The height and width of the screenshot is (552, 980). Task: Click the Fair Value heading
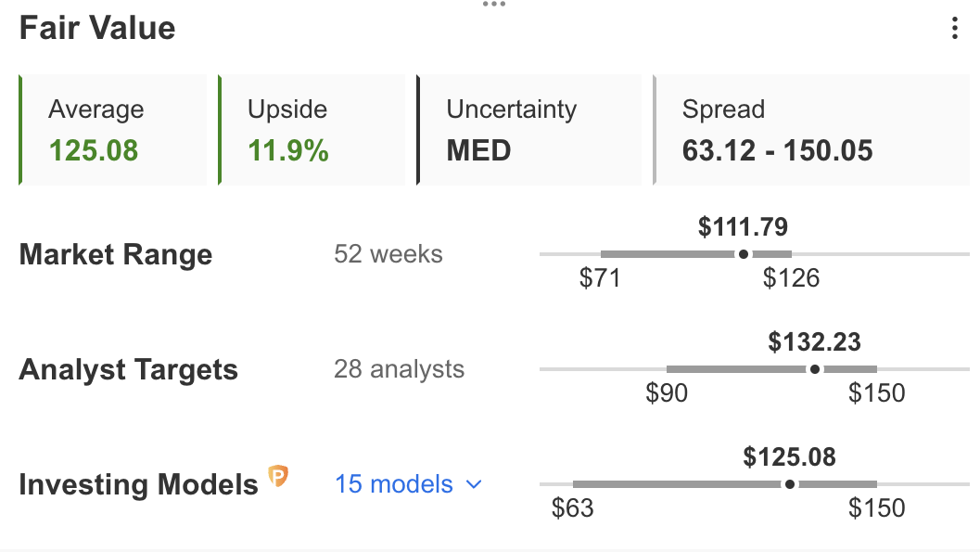click(97, 28)
